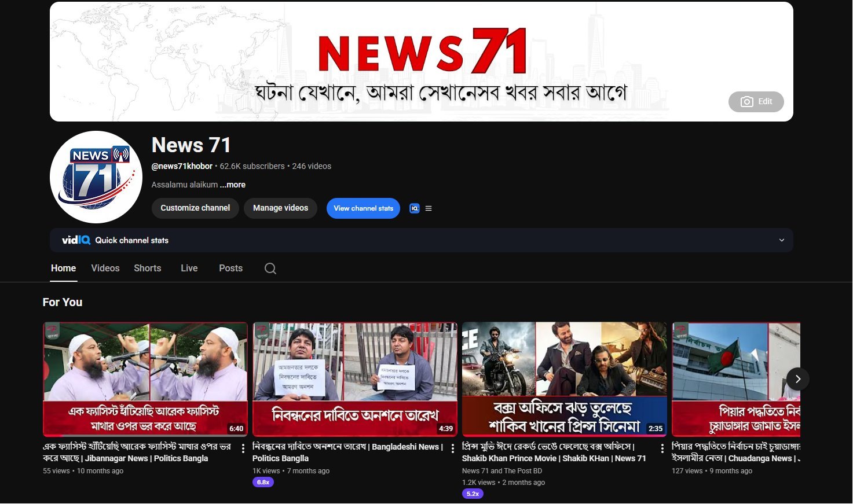This screenshot has width=853, height=504.
Task: Click the next arrow on For You carousel
Action: click(x=798, y=379)
